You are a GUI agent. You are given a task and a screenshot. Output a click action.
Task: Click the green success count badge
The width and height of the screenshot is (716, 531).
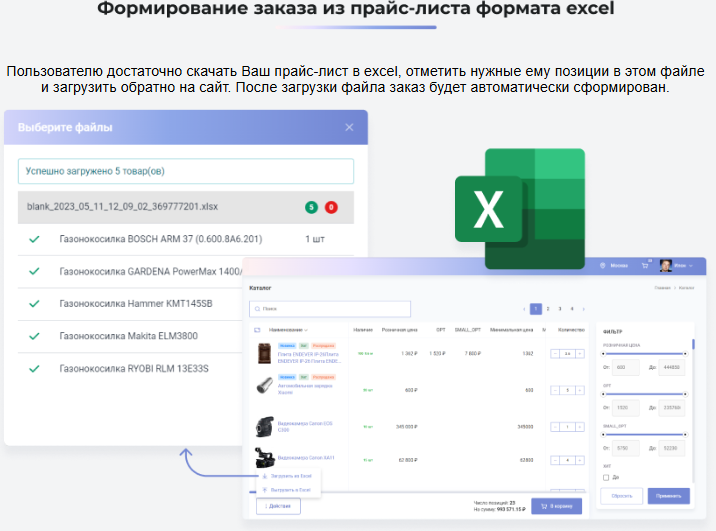point(312,207)
